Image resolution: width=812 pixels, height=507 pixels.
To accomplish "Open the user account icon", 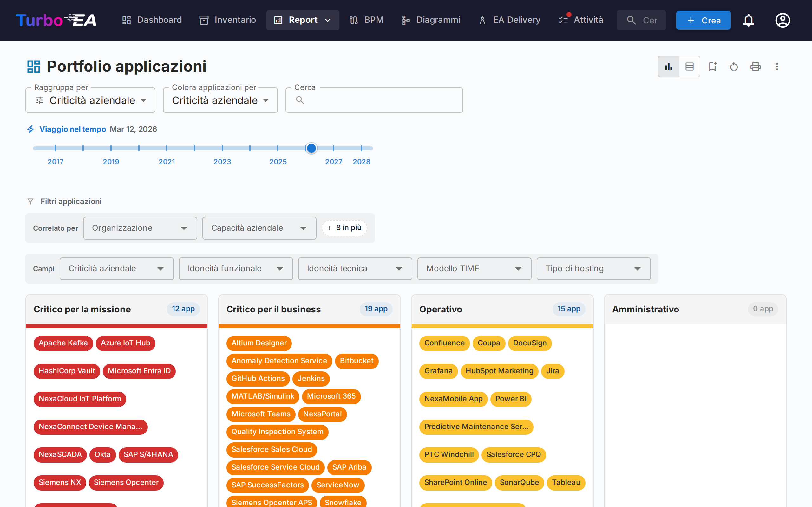I will pyautogui.click(x=783, y=20).
